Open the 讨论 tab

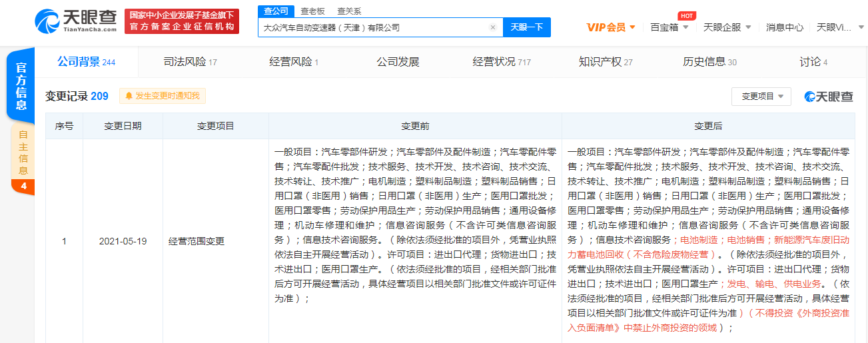point(813,62)
